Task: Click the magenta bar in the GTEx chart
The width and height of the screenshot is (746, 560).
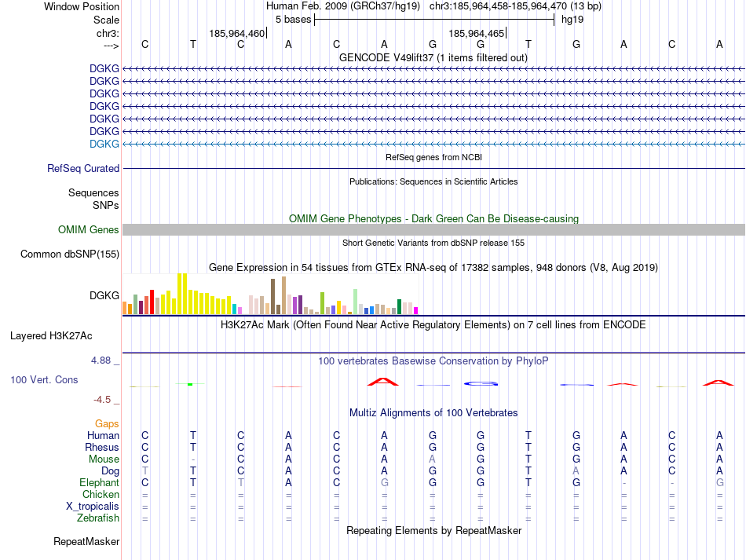Action: tap(416, 311)
